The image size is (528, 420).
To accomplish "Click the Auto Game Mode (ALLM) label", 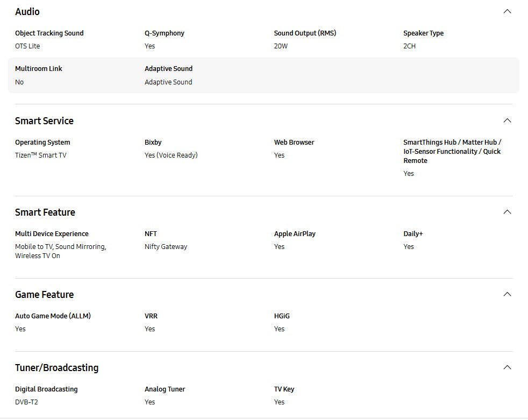I will (53, 316).
